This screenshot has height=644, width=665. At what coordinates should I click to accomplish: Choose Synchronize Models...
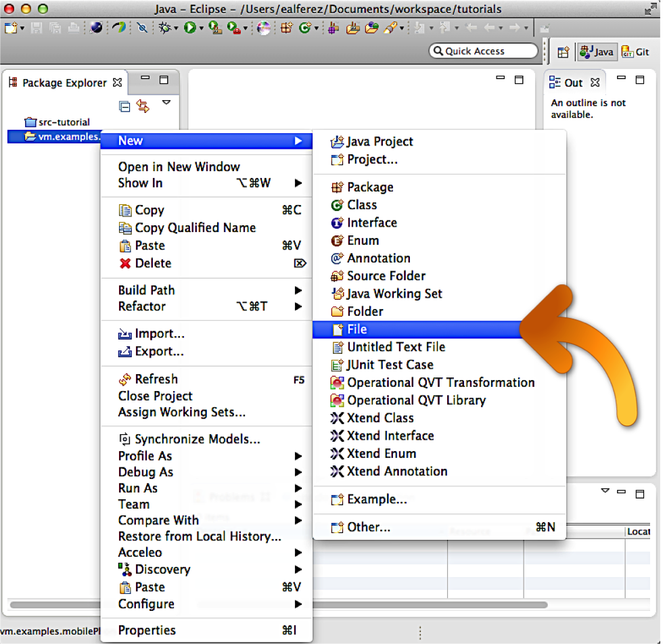tap(206, 439)
